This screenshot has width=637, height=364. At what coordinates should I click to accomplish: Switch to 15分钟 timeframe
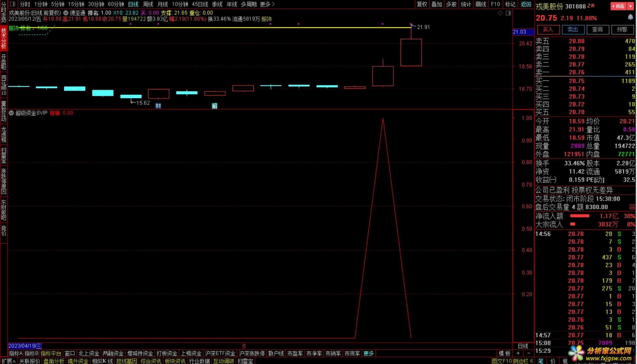coord(76,4)
